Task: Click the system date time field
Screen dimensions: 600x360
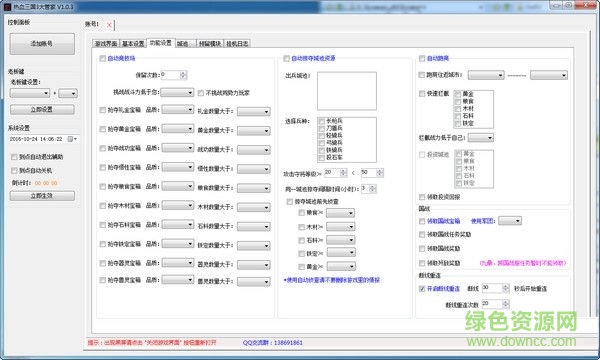Action: pyautogui.click(x=44, y=139)
